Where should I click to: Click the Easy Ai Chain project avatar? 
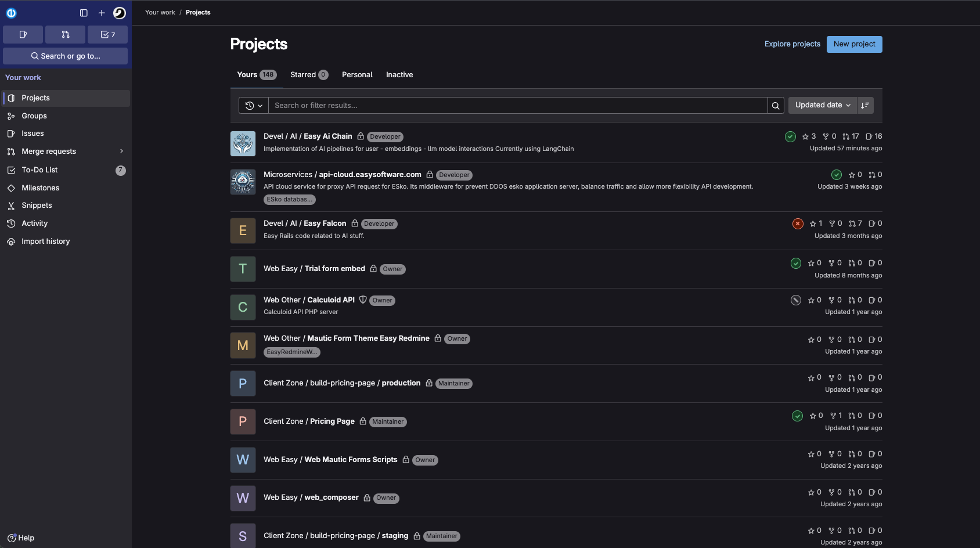[243, 143]
